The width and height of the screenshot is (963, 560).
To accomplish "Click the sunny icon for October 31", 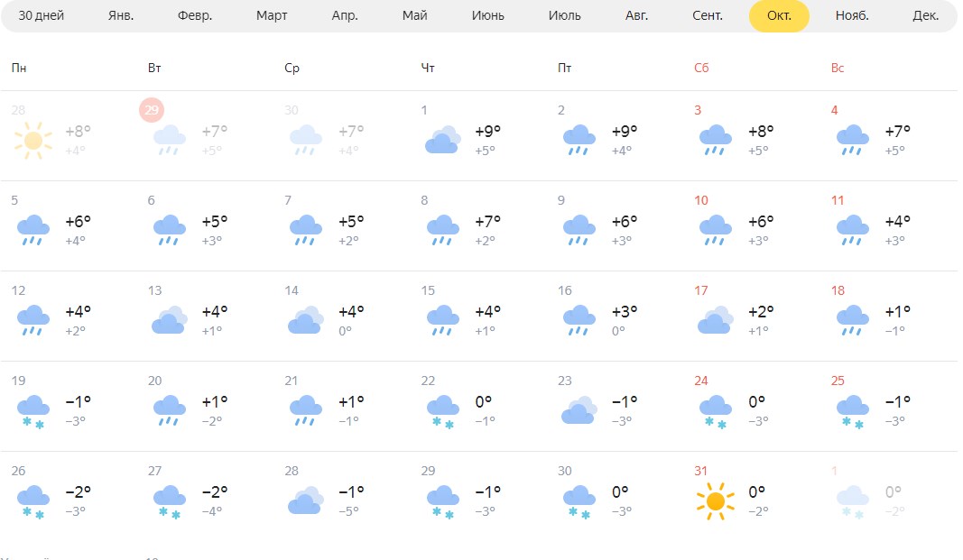I will point(716,501).
